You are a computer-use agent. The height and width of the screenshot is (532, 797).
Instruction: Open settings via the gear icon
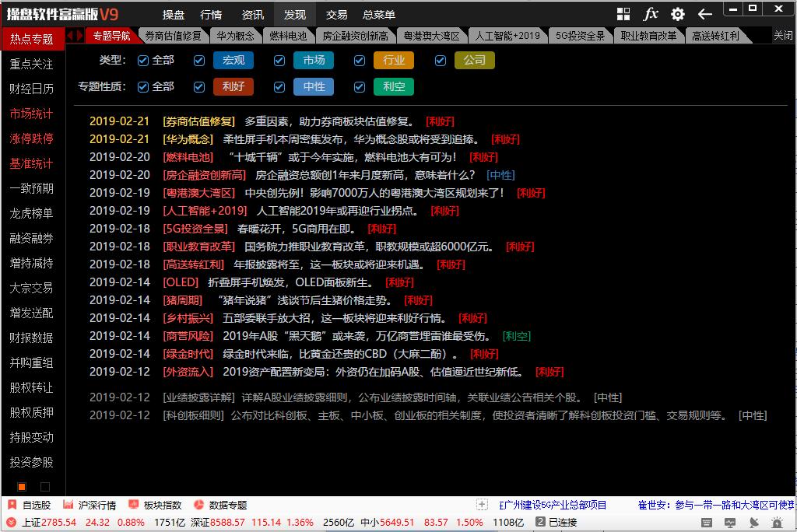678,14
